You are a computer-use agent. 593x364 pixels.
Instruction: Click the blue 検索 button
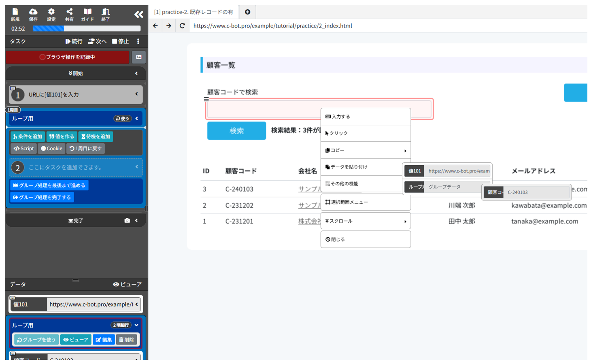click(x=236, y=130)
